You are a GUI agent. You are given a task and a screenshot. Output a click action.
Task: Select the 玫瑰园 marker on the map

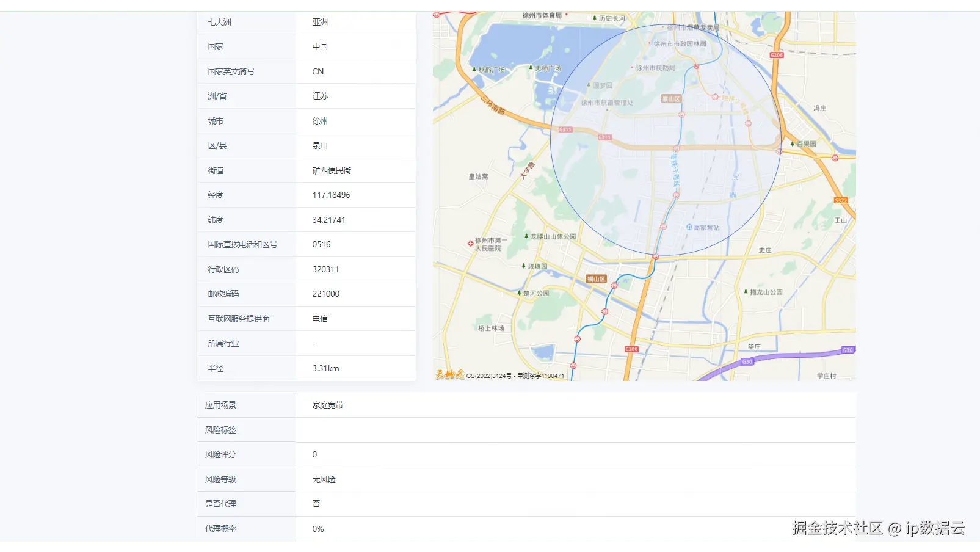click(x=523, y=266)
